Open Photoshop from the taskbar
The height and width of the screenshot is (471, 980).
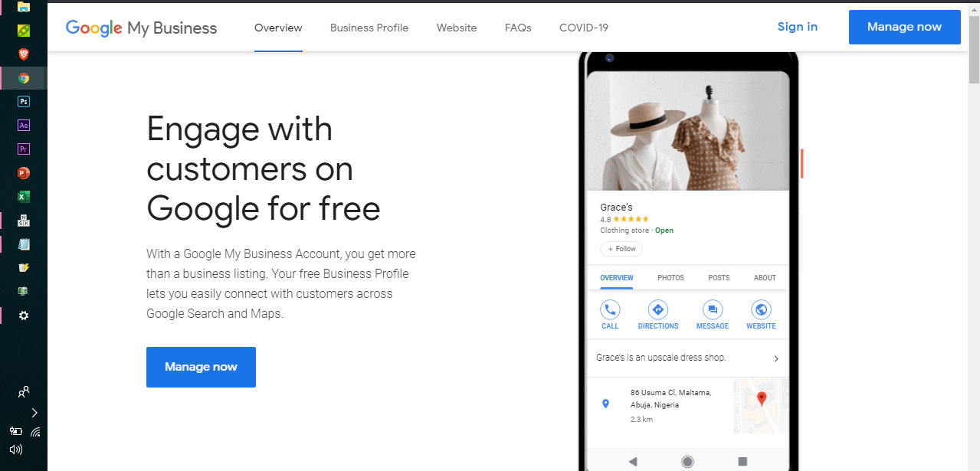click(x=24, y=101)
